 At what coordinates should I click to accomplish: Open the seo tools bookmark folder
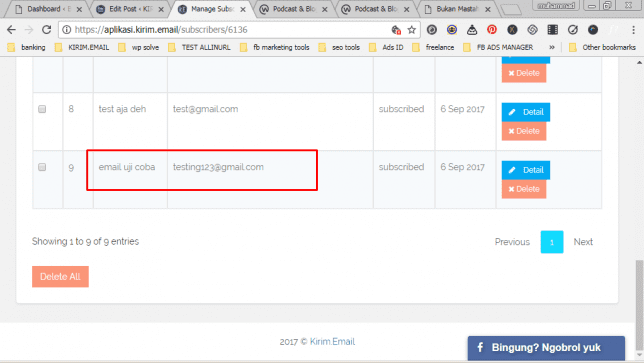(340, 47)
